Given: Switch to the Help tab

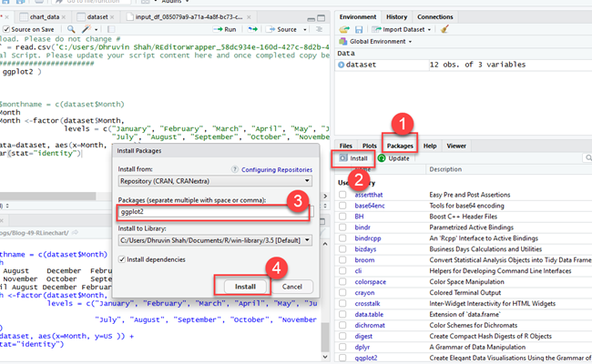Looking at the screenshot, I should [430, 146].
